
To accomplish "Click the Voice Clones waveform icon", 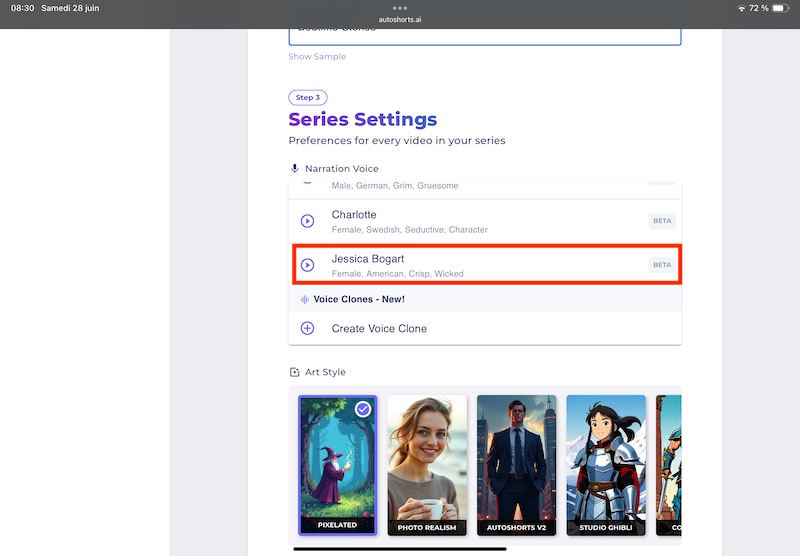I will 305,299.
